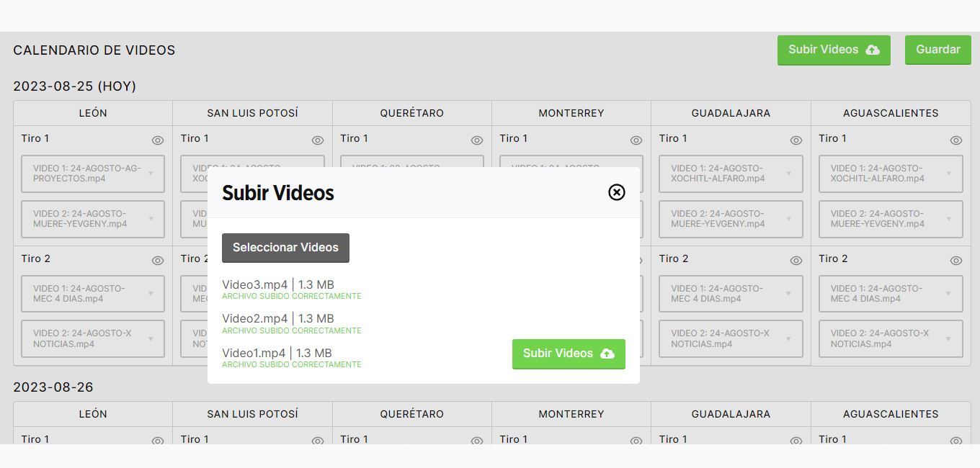Click Video1.mp4 file entry
The width and height of the screenshot is (980, 468).
point(277,354)
